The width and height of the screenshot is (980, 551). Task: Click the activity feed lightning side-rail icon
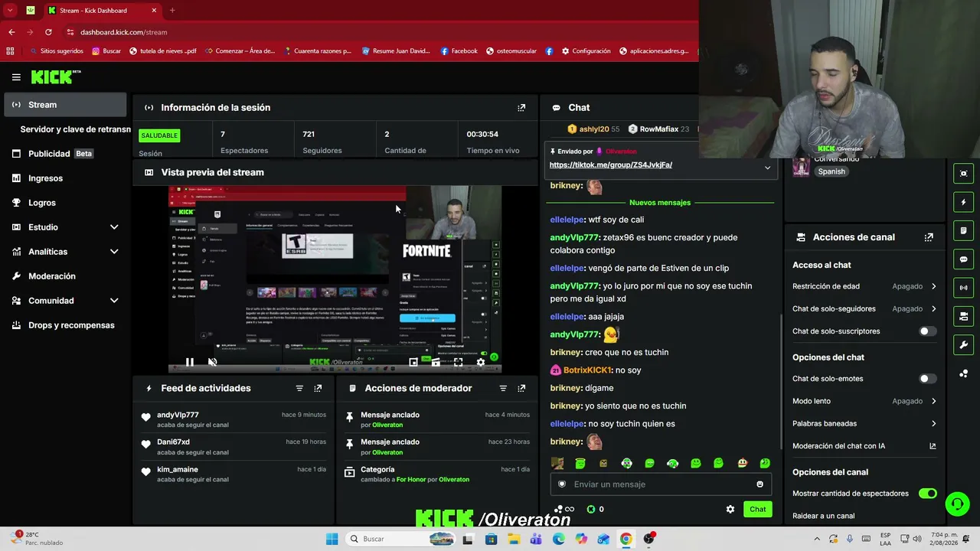963,202
